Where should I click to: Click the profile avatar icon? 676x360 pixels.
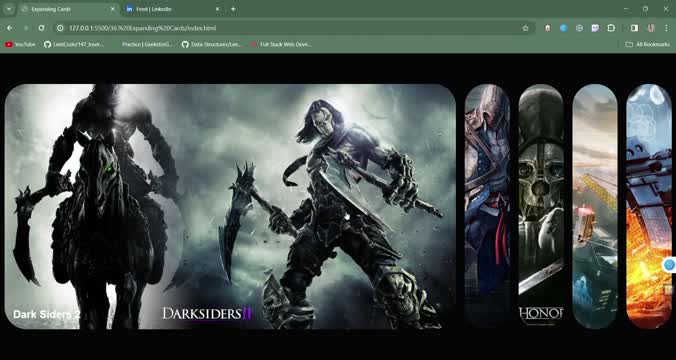651,28
